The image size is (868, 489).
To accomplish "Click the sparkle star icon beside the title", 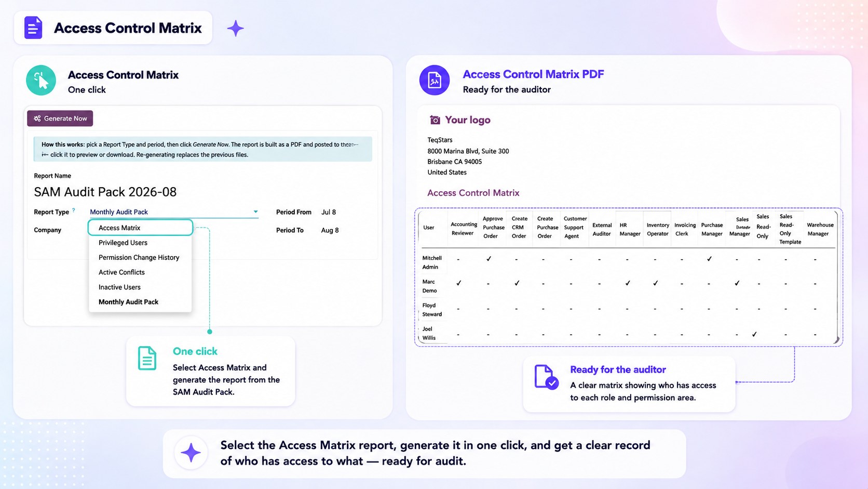I will click(x=235, y=28).
